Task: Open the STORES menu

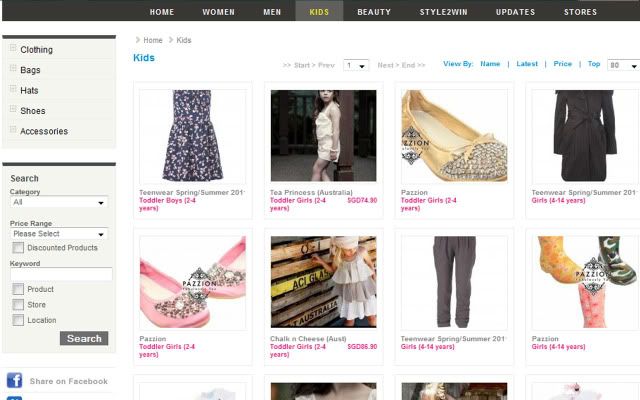Action: 580,12
